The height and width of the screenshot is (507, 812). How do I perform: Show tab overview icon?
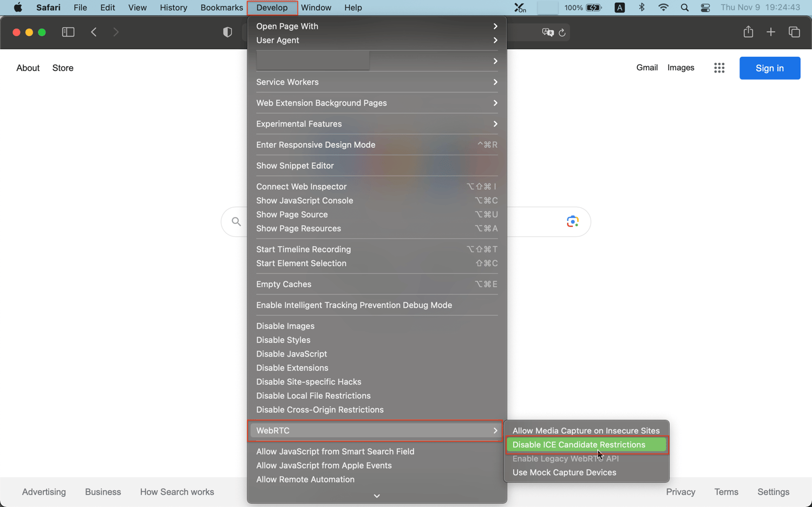(794, 32)
